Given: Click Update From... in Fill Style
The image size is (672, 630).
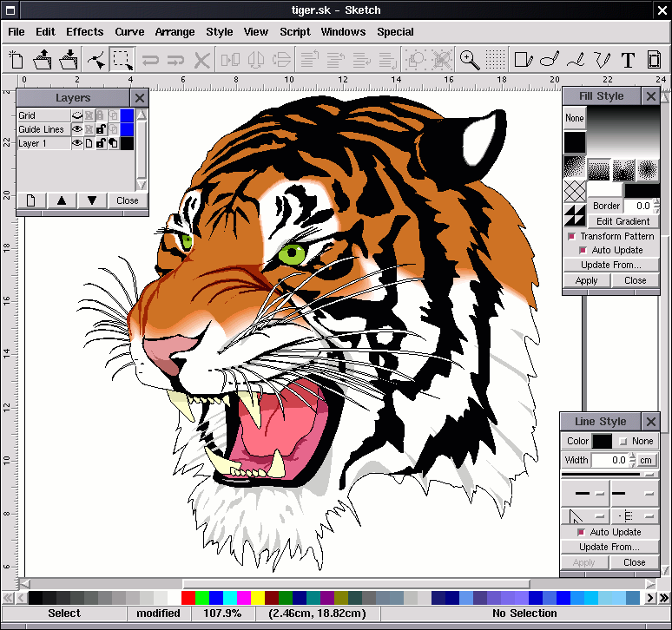Looking at the screenshot, I should (x=610, y=265).
